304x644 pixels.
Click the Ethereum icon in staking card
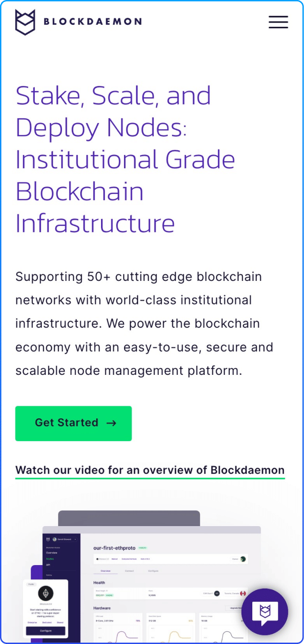point(46,593)
